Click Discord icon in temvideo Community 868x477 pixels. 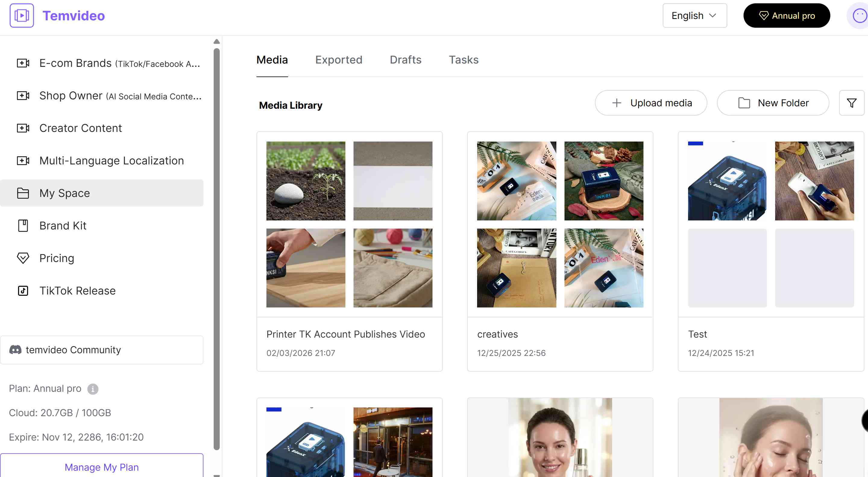[x=15, y=350]
